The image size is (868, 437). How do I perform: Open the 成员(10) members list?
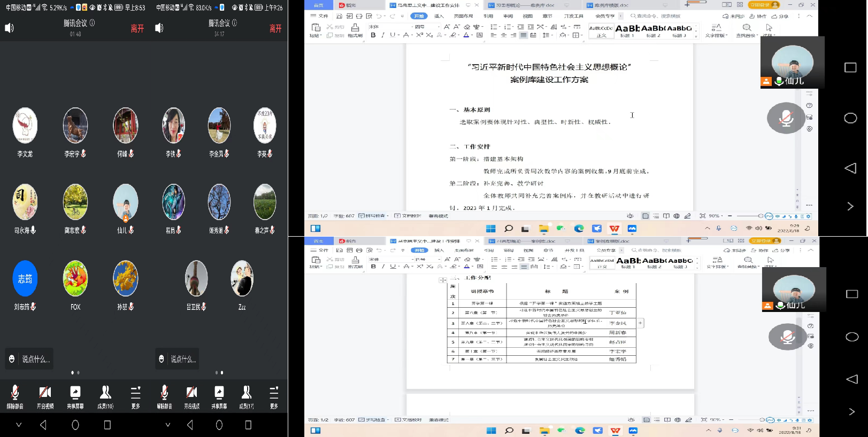tap(105, 397)
